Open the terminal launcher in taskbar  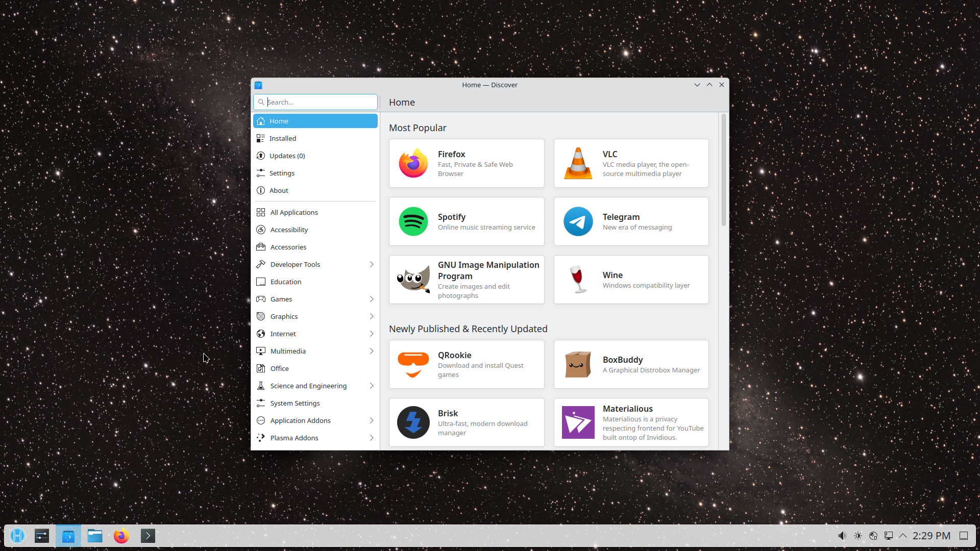pyautogui.click(x=148, y=536)
